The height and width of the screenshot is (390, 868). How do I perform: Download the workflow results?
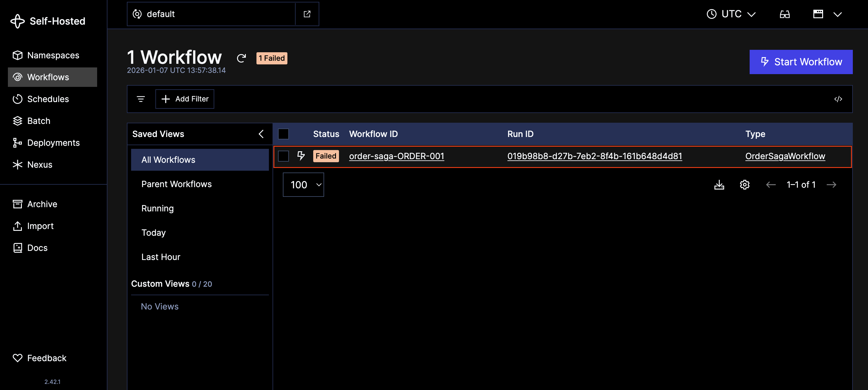click(x=719, y=185)
